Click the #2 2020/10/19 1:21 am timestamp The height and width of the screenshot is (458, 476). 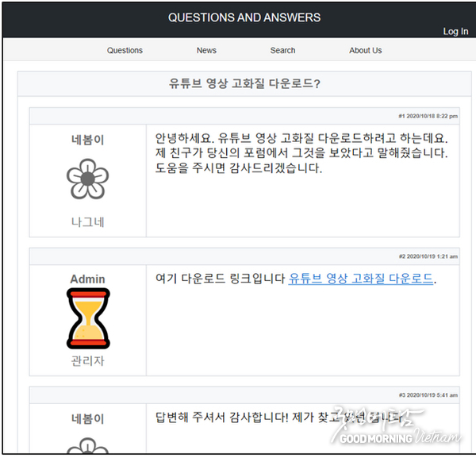[428, 256]
